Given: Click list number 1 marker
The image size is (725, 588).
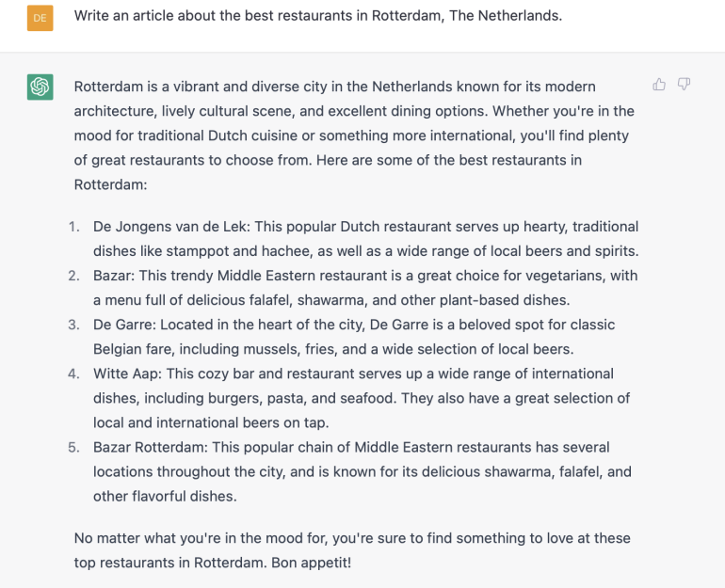Looking at the screenshot, I should [74, 227].
